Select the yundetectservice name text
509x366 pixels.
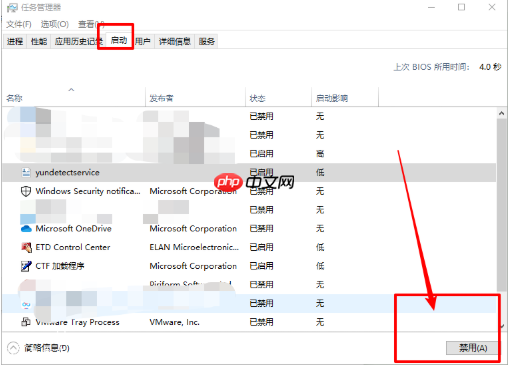click(x=68, y=173)
